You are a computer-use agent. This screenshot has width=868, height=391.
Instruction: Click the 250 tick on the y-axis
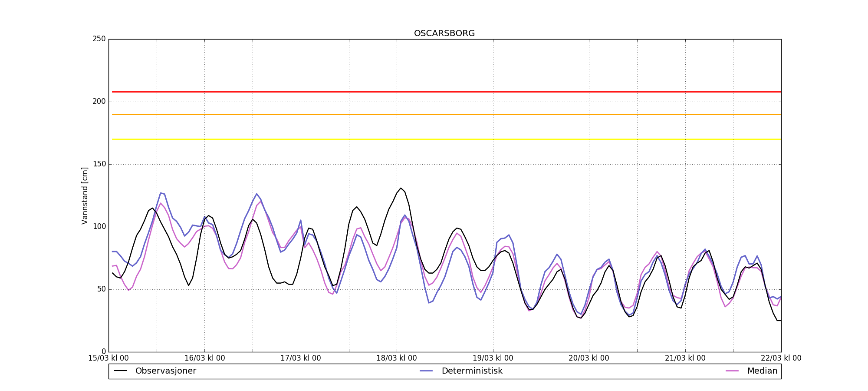pyautogui.click(x=99, y=39)
